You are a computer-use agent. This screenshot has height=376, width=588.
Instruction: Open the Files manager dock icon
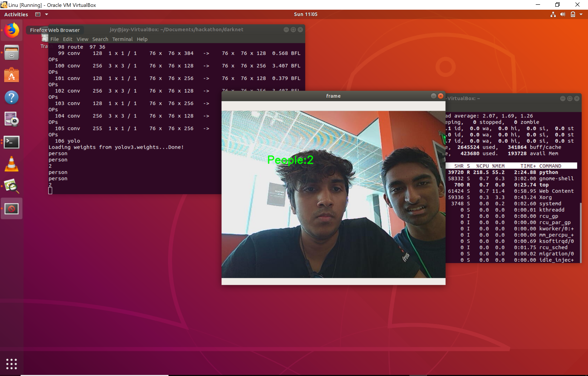pos(11,52)
